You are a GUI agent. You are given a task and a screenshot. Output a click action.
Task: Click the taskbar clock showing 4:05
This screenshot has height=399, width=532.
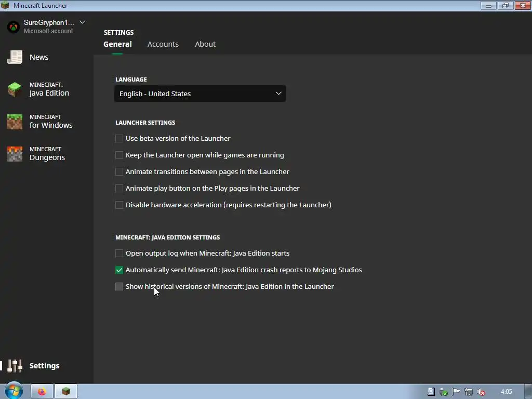click(x=506, y=392)
